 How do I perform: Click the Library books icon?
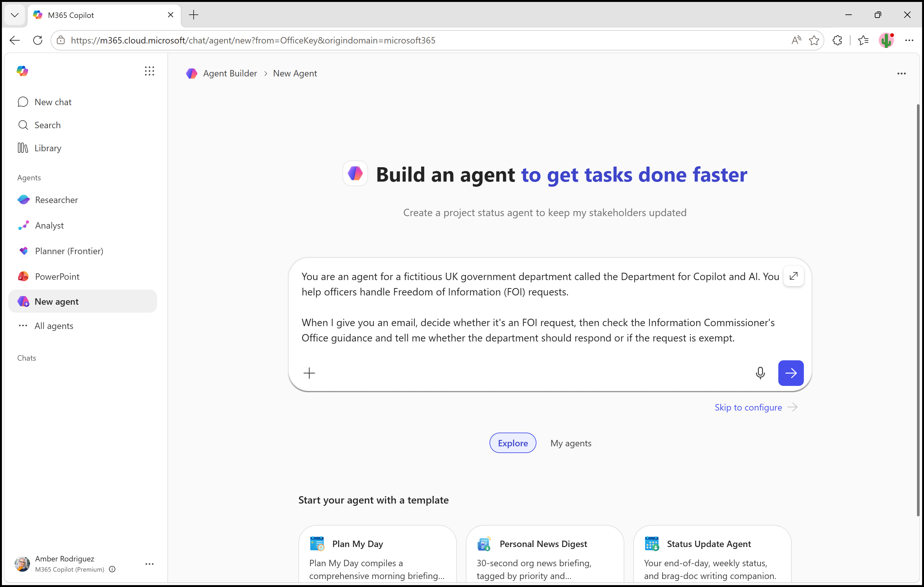click(23, 148)
